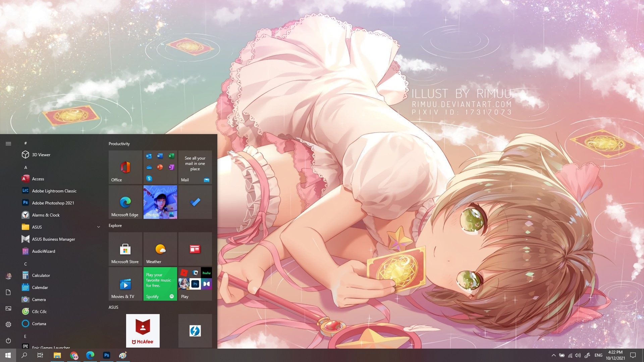Switch ENG input language
Viewport: 644px width, 362px height.
point(598,355)
